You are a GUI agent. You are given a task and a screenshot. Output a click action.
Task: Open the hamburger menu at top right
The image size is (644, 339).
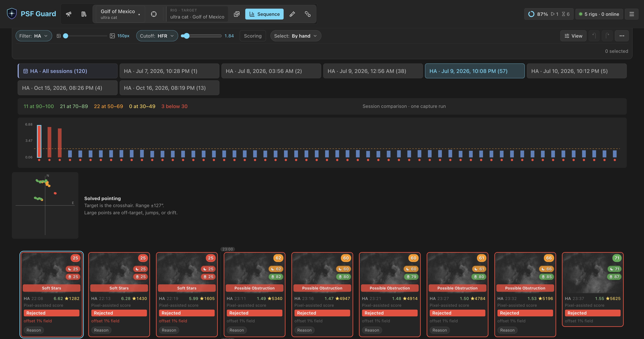tap(631, 14)
